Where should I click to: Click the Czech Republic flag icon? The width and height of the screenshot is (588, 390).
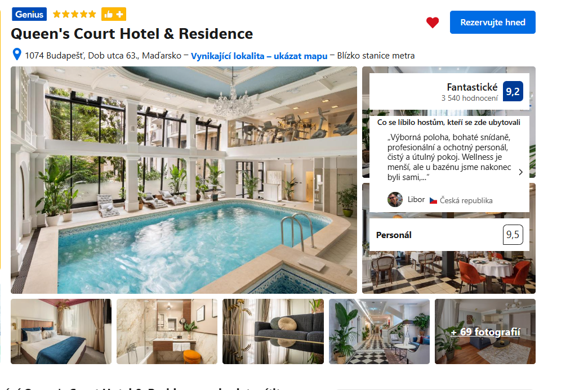pos(433,201)
